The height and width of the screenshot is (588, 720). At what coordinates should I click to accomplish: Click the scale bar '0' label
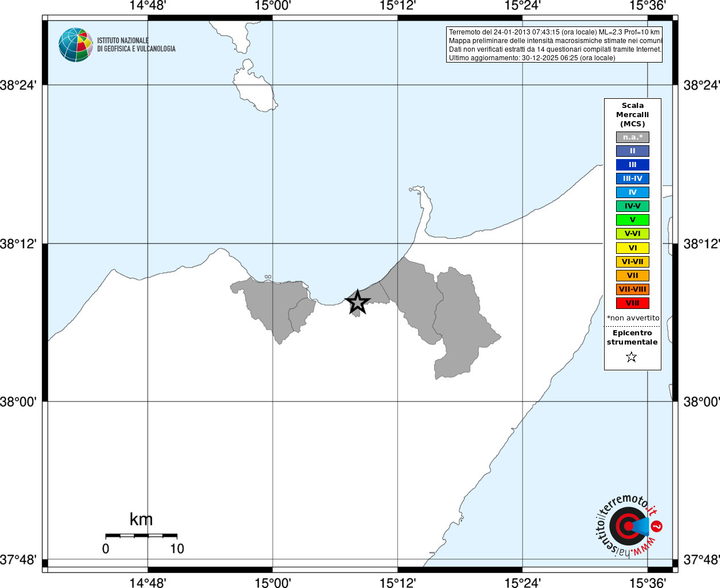(106, 549)
